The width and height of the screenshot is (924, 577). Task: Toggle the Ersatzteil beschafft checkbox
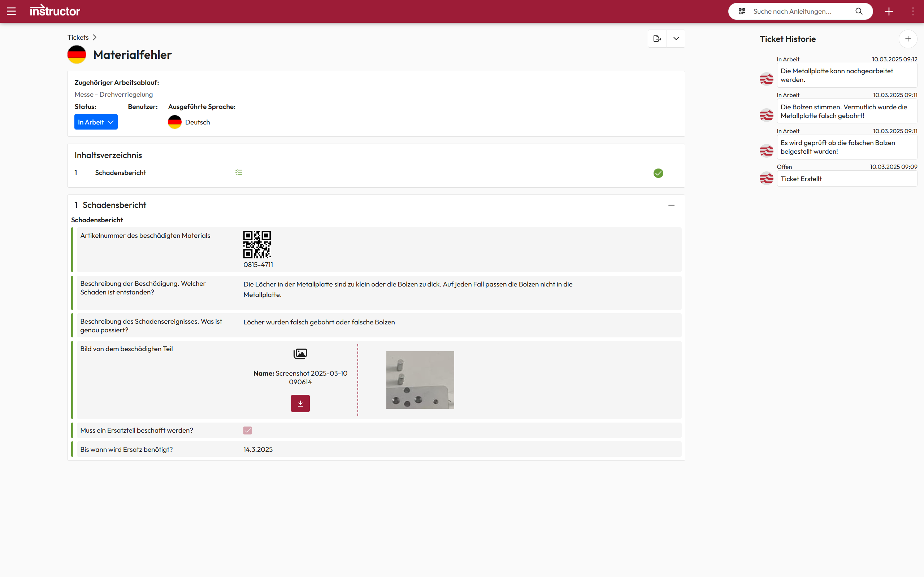coord(247,430)
